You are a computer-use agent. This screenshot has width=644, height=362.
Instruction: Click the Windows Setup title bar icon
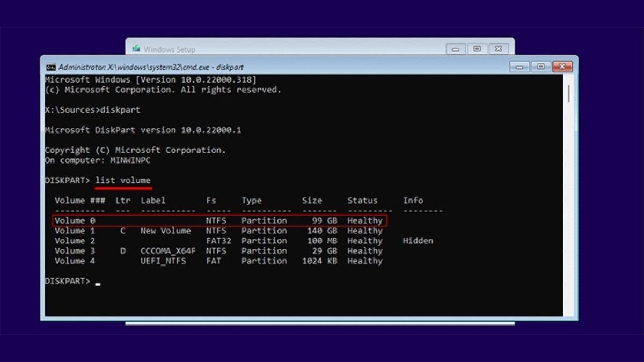click(x=136, y=49)
